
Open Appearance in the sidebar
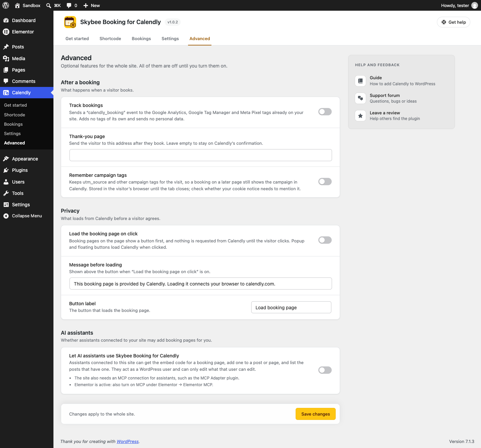tap(27, 159)
